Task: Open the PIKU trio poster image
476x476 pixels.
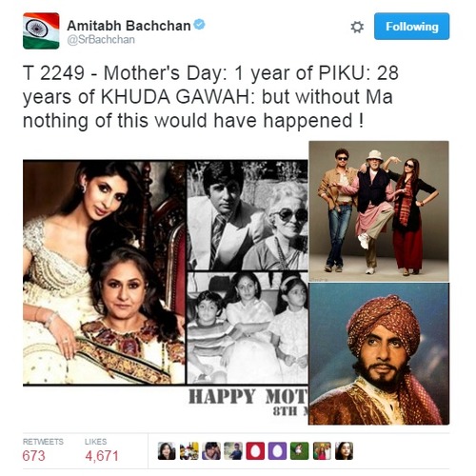Action: [379, 211]
